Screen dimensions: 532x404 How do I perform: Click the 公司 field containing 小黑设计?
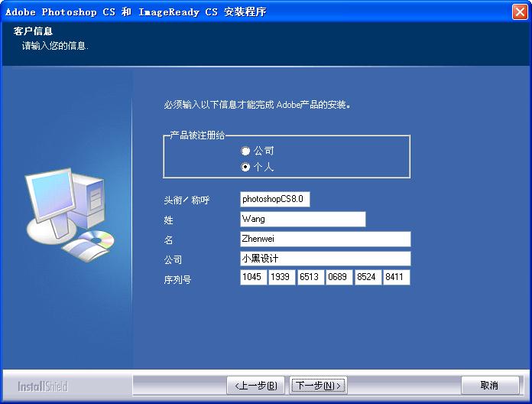point(325,259)
